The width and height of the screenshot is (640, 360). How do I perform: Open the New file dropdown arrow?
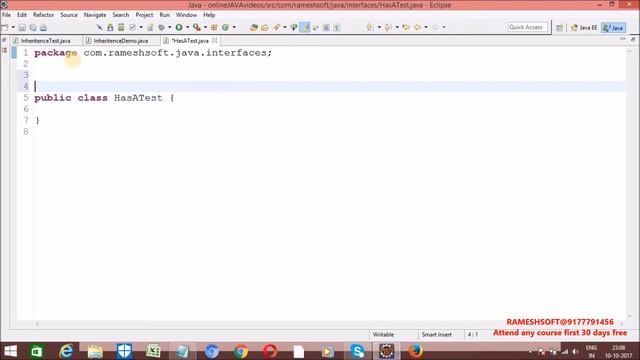click(13, 27)
